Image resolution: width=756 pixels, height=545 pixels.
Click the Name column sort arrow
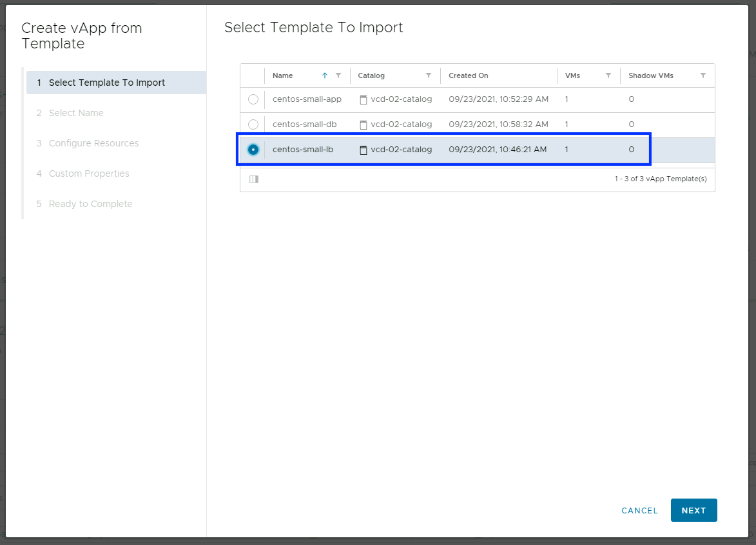[325, 75]
